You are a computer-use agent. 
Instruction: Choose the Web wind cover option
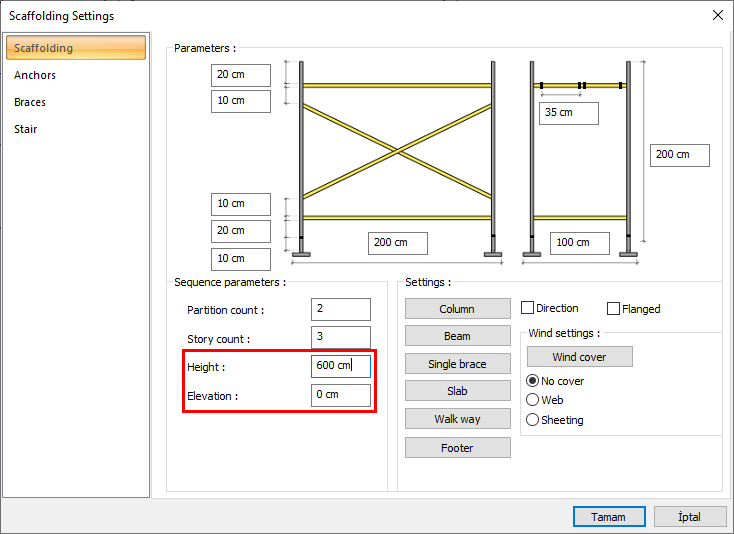pyautogui.click(x=532, y=400)
